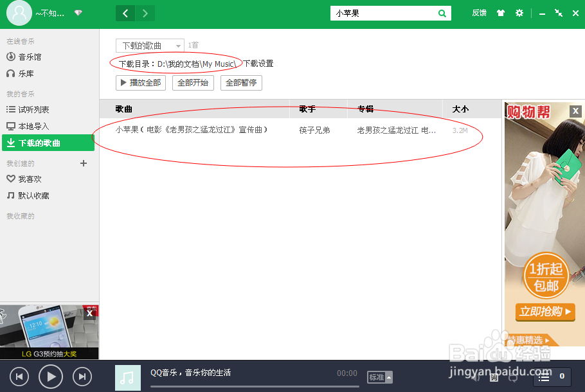Open the skin shirt icon
This screenshot has height=392, width=585.
(x=501, y=13)
